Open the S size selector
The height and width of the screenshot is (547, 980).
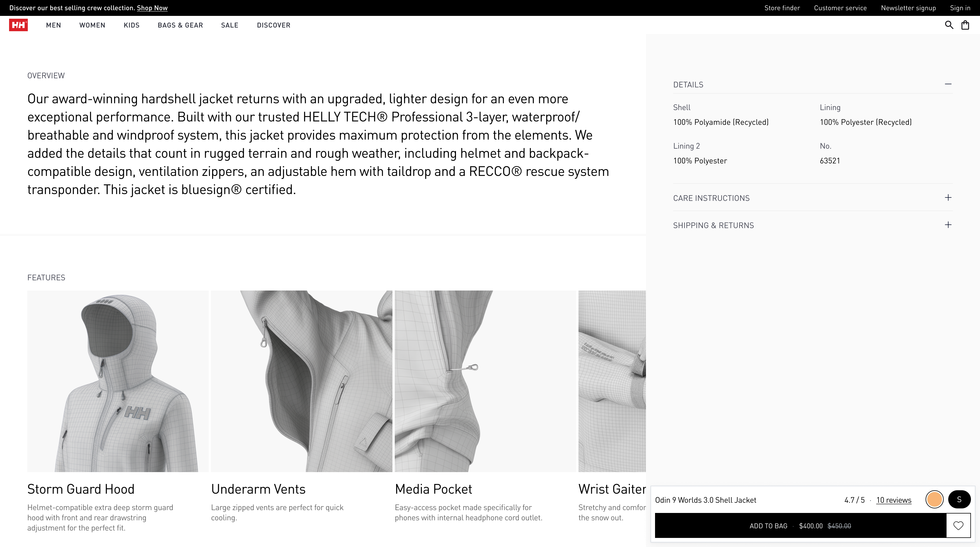pos(959,499)
